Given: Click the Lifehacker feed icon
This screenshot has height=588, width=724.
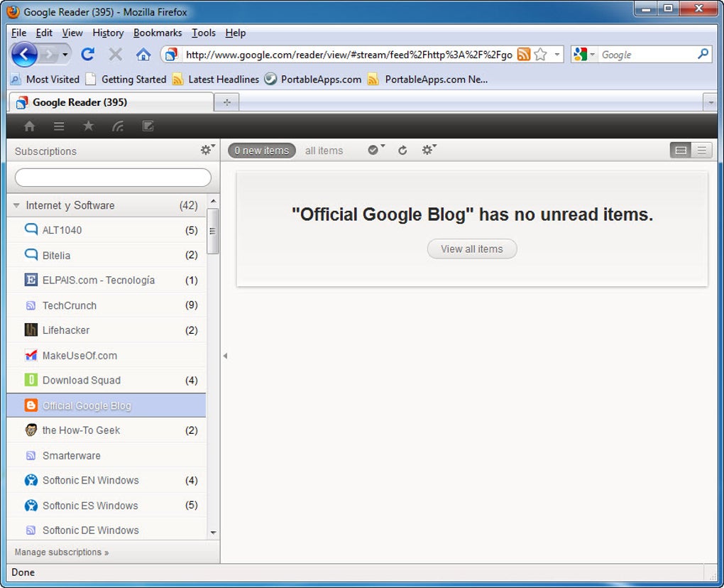Looking at the screenshot, I should coord(31,330).
